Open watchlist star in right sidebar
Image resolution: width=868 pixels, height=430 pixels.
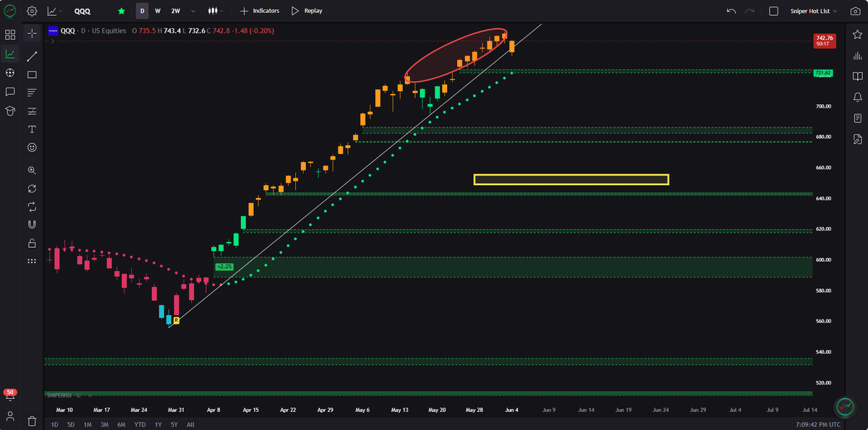[x=857, y=34]
